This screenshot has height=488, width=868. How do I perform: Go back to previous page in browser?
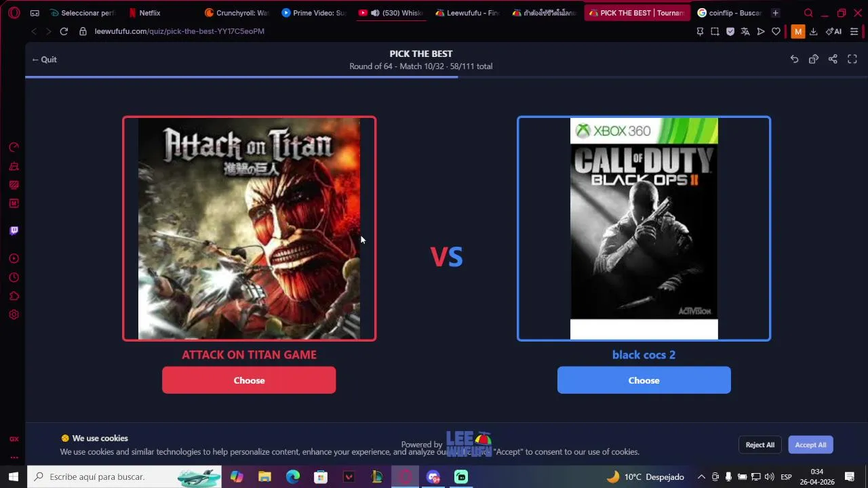coord(34,31)
